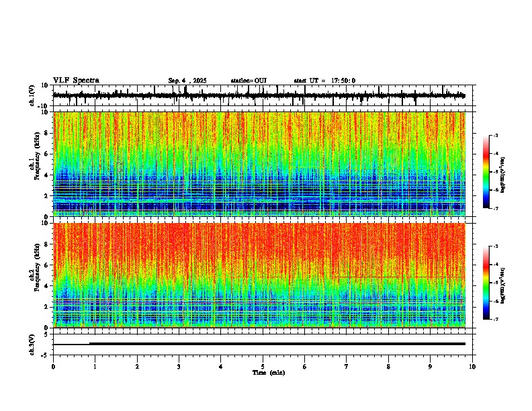532x411 pixels.
Task: Click the "-5" tick on ch.3 voltage axis
Action: click(x=45, y=355)
